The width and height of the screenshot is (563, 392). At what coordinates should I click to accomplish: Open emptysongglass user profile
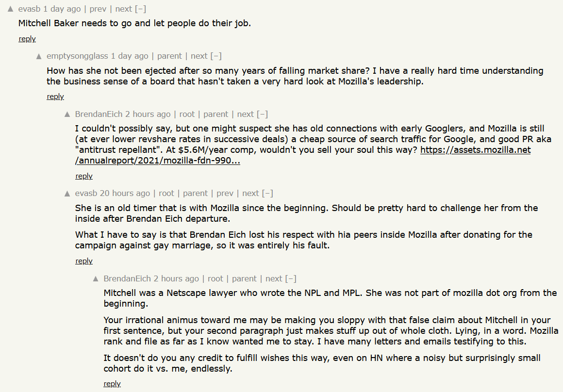pyautogui.click(x=77, y=56)
